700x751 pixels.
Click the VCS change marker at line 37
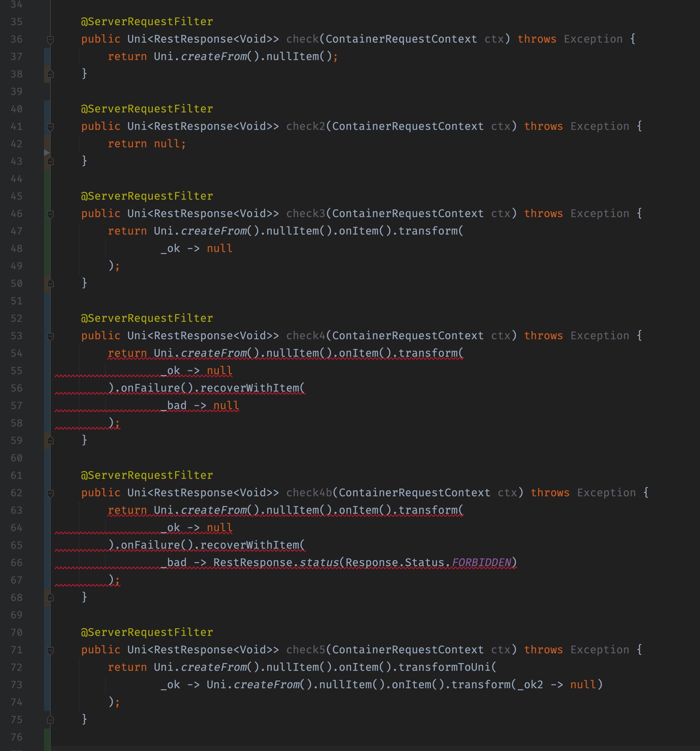tap(47, 57)
